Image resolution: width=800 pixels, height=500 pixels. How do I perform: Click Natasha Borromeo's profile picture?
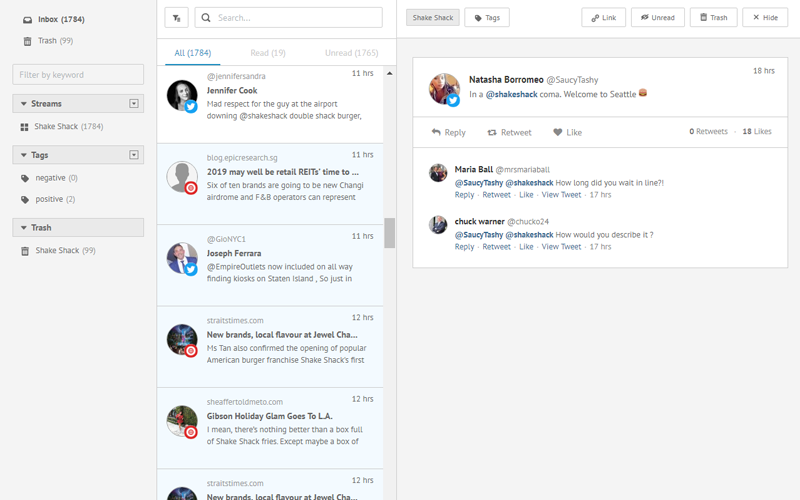click(x=444, y=89)
